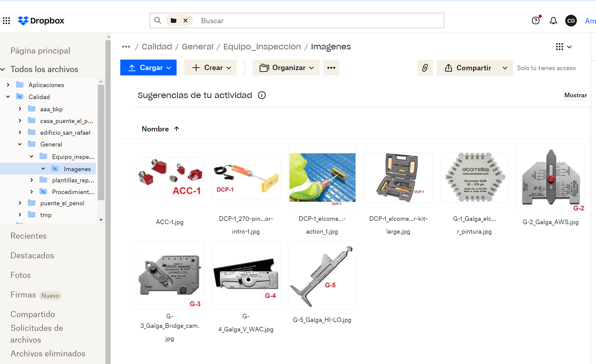Collapse the General folder in tree
The image size is (596, 364).
[x=20, y=144]
